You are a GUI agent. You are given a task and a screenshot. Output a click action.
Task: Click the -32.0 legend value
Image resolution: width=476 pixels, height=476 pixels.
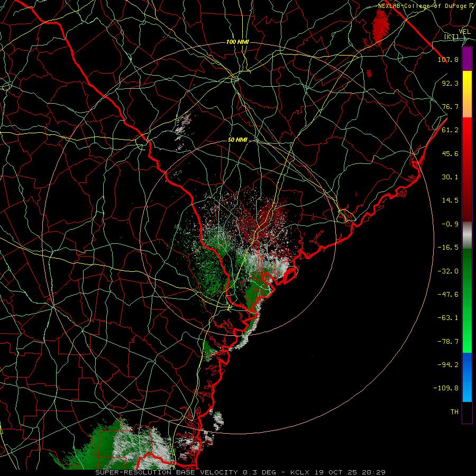tap(448, 271)
